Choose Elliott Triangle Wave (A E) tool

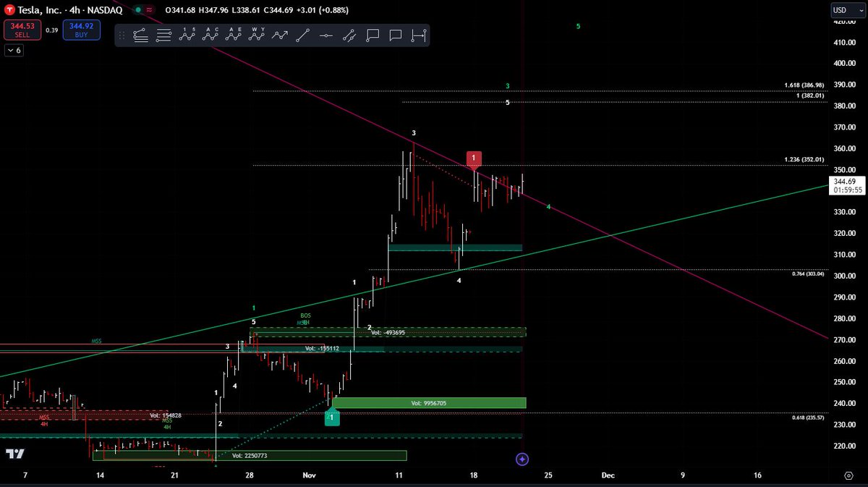click(234, 35)
